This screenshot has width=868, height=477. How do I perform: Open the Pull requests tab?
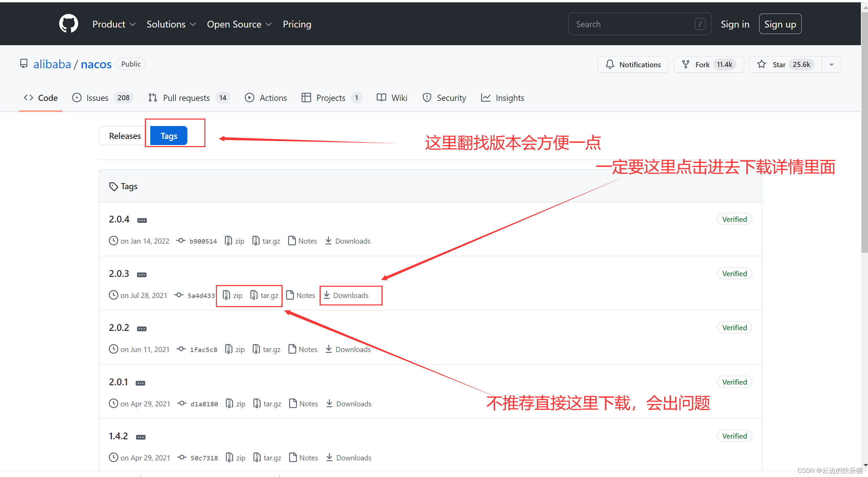[x=189, y=98]
